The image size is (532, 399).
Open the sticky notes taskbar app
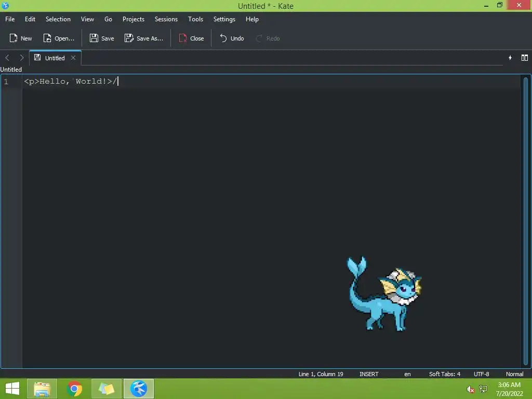[106, 389]
